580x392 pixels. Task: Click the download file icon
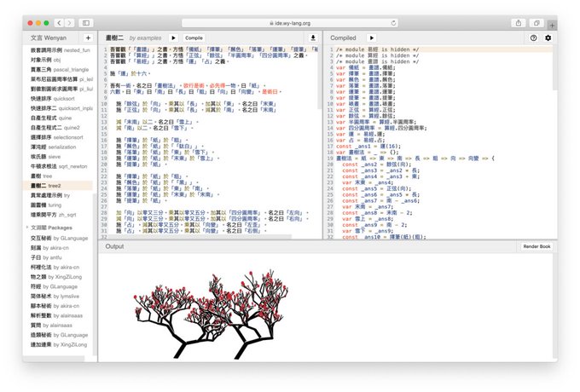click(313, 37)
